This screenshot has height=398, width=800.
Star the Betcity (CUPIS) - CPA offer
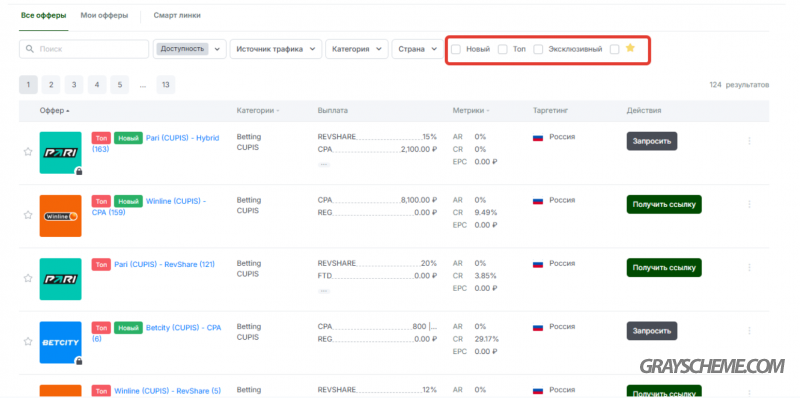click(x=28, y=342)
